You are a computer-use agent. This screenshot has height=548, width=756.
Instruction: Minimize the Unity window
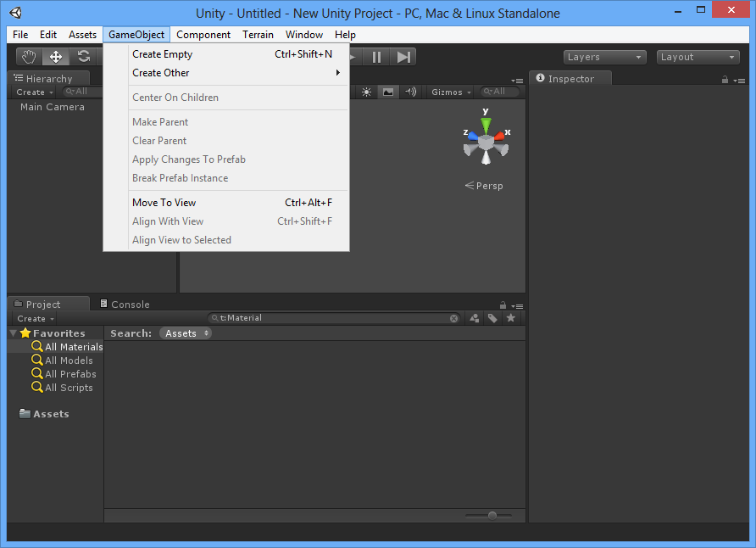click(x=678, y=11)
